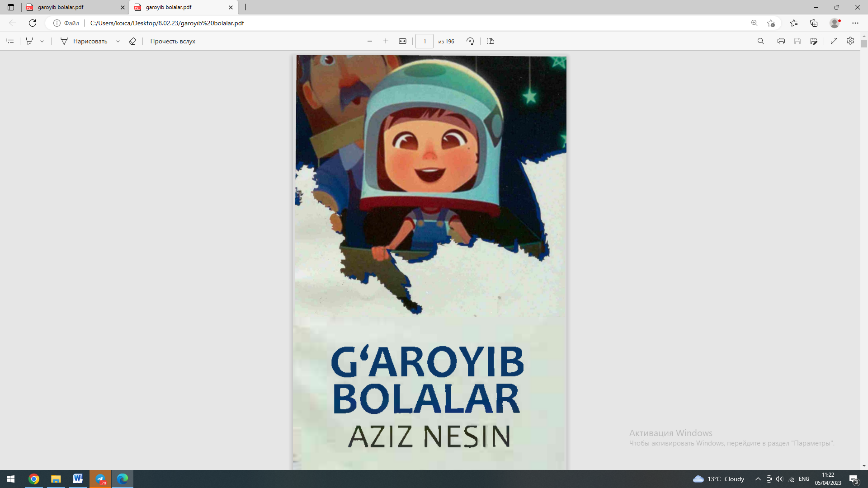868x488 pixels.
Task: Open network connections flyout
Action: (792, 479)
